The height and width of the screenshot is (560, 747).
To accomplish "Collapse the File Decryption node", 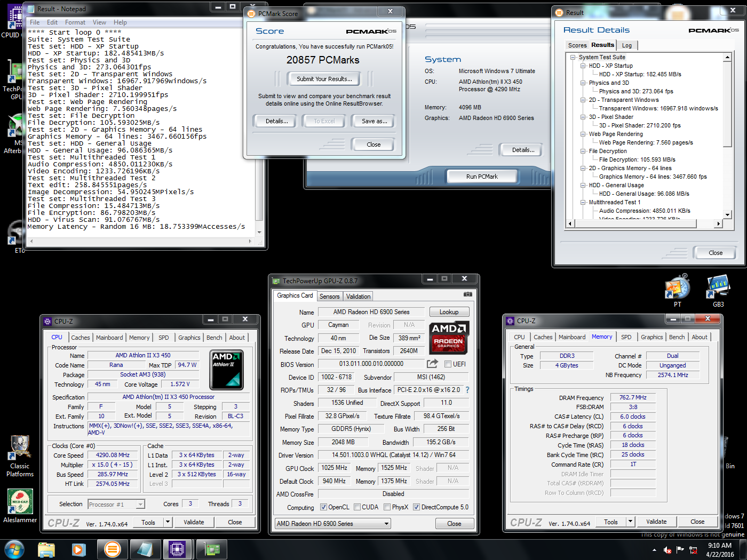I will pyautogui.click(x=583, y=151).
